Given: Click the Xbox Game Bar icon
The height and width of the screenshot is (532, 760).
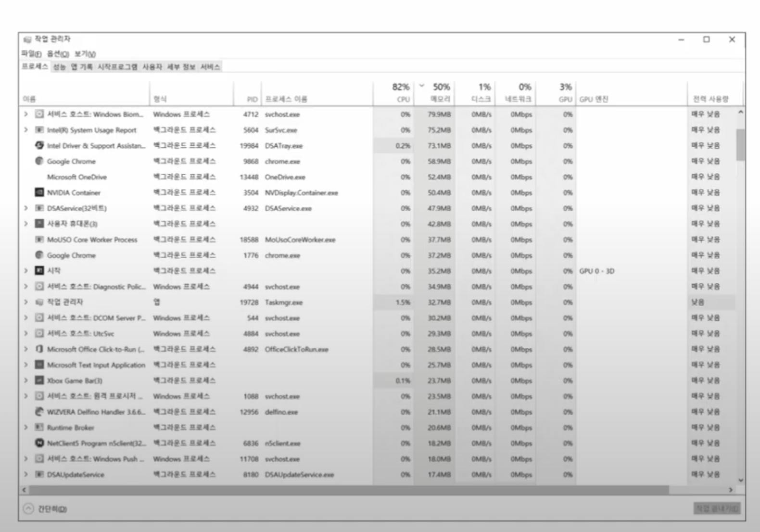Looking at the screenshot, I should pyautogui.click(x=39, y=380).
